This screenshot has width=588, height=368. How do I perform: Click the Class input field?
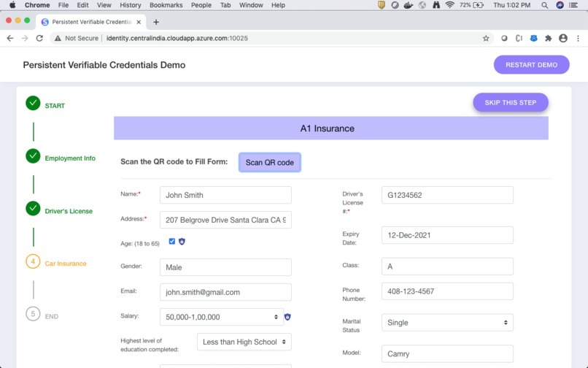[447, 267]
